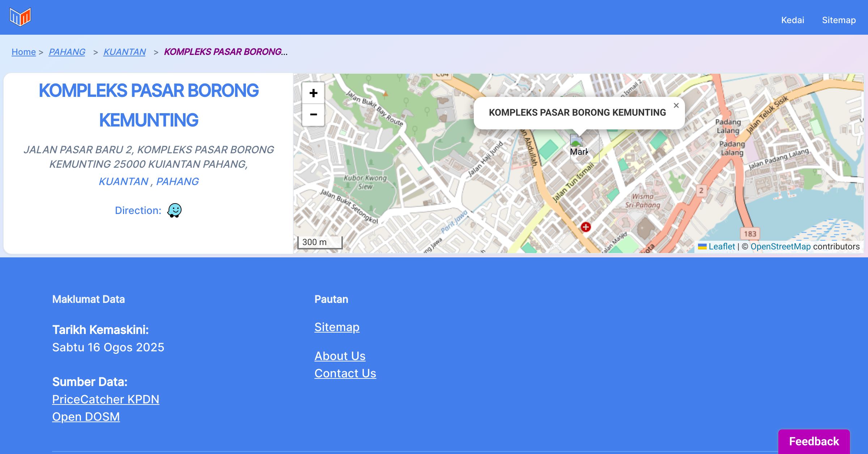Viewport: 868px width, 454px height.
Task: Open Sitemap in top navigation
Action: (839, 20)
